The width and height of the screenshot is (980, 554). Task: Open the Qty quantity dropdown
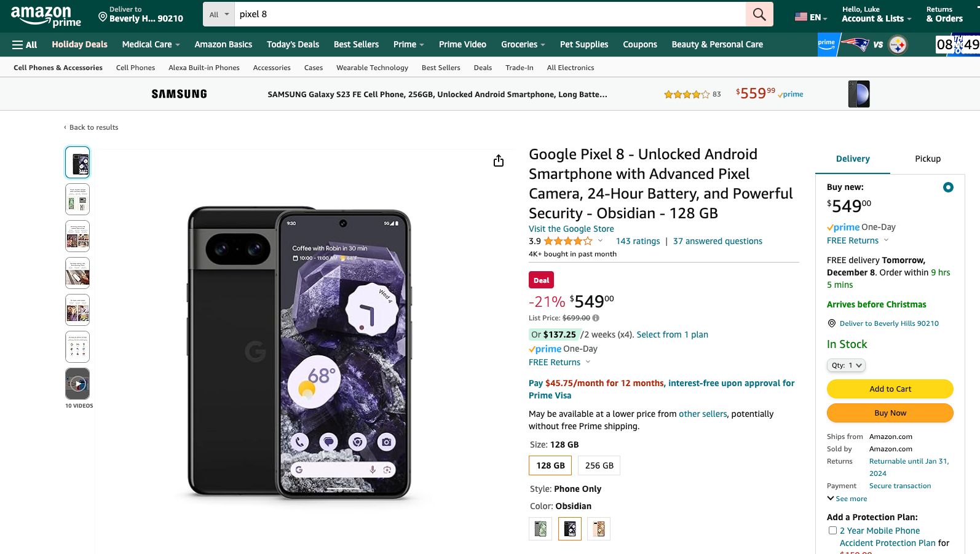(846, 365)
